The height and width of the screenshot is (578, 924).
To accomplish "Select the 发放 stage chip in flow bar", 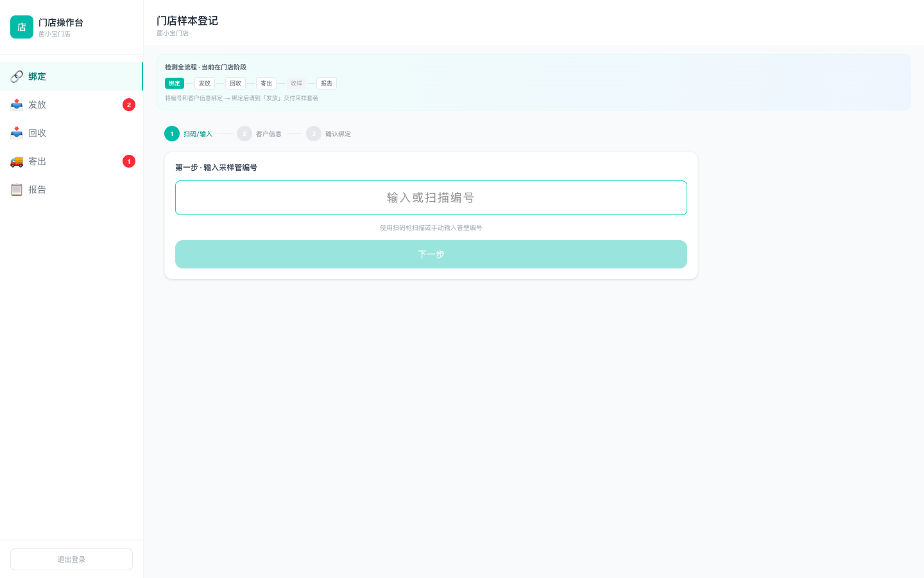I will 205,83.
